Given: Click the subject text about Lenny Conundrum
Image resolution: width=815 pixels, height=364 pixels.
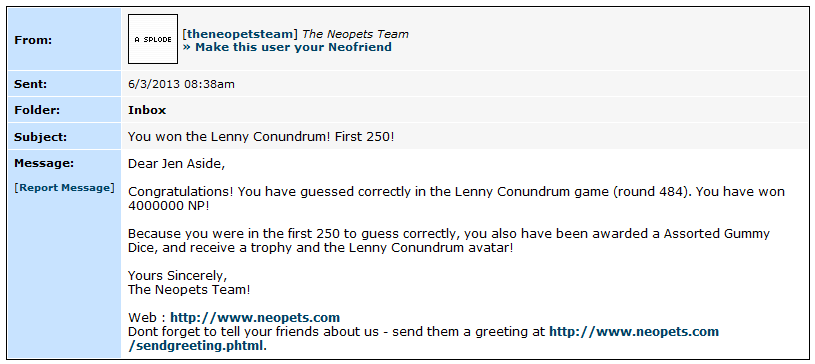Looking at the screenshot, I should click(x=261, y=137).
